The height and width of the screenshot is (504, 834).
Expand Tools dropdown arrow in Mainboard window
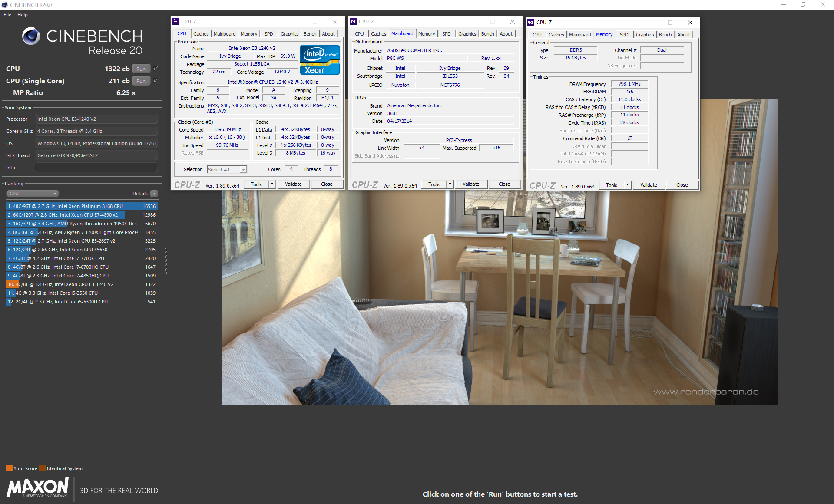(x=450, y=184)
